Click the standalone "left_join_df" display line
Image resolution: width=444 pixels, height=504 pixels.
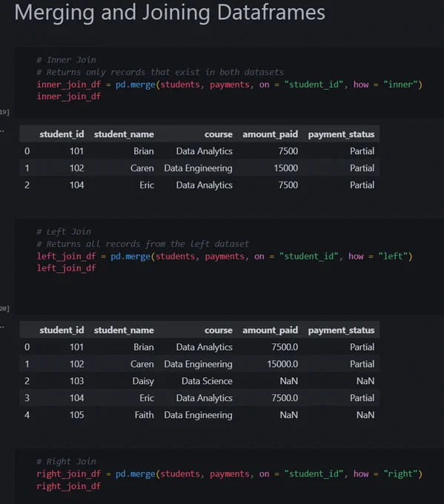click(66, 268)
